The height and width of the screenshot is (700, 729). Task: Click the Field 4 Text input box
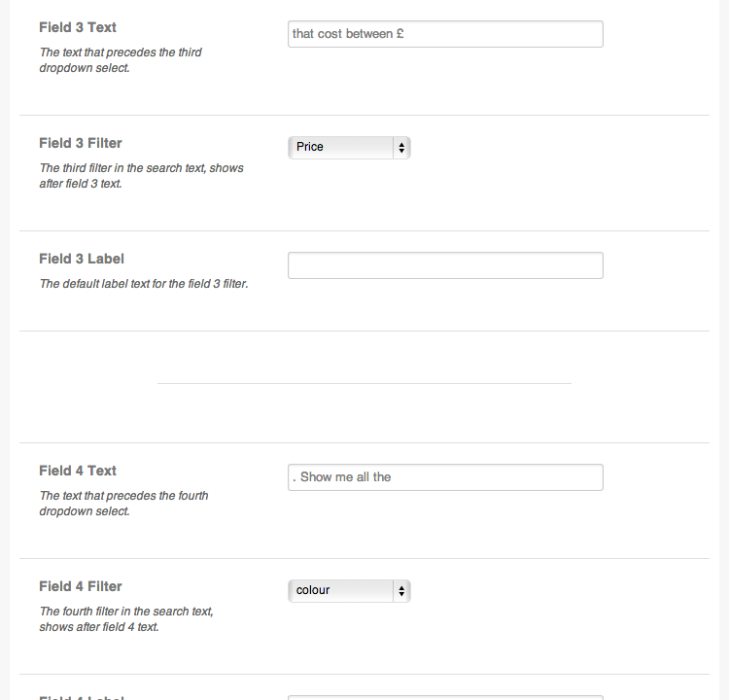[x=445, y=477]
